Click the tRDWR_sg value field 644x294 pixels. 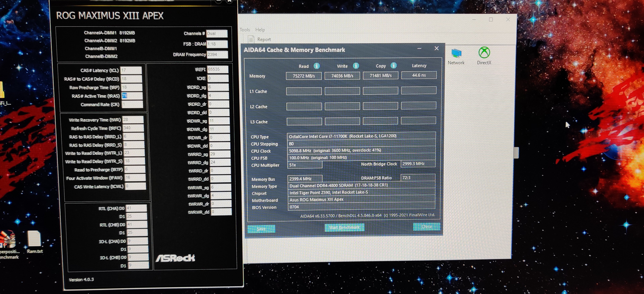pyautogui.click(x=219, y=121)
